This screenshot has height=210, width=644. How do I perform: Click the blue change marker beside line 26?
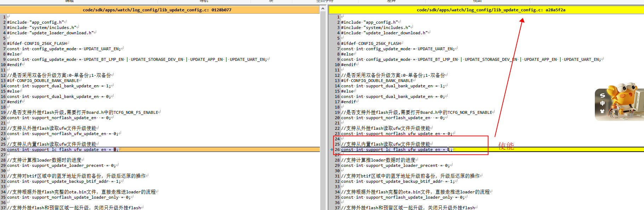[332, 150]
